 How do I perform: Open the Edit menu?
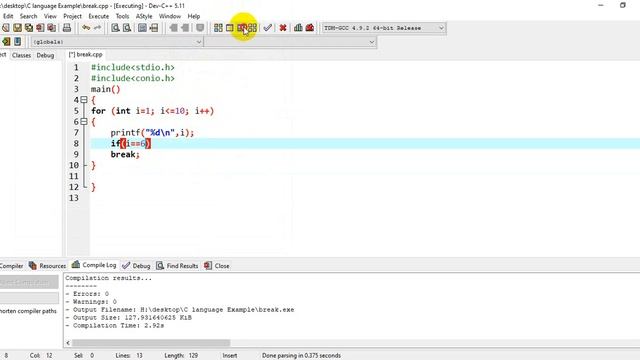pyautogui.click(x=8, y=16)
